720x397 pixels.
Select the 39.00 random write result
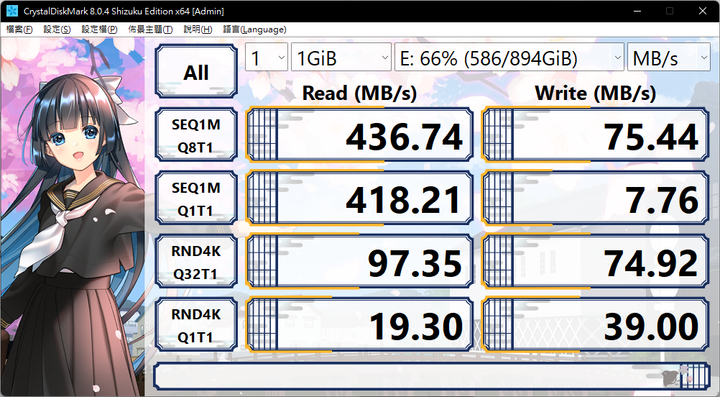pos(596,325)
